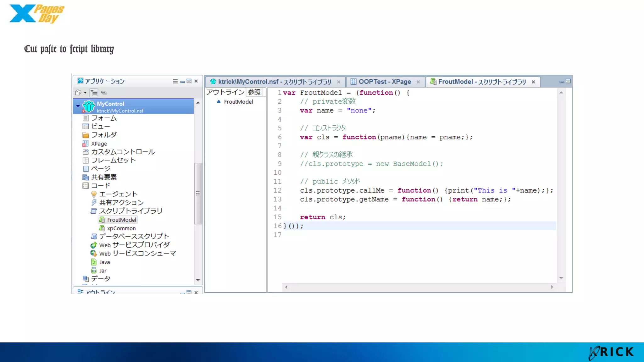Click the ページ page icon
Screen dimensions: 644x362
(86, 169)
